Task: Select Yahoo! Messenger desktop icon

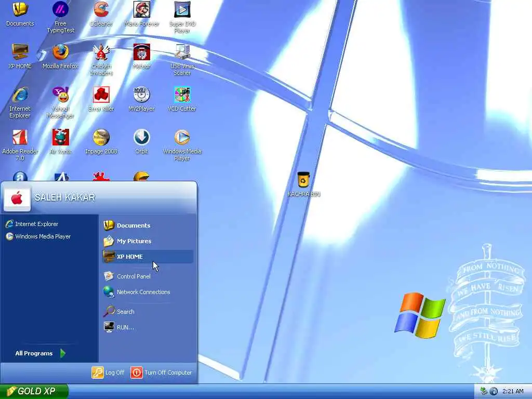Action: point(60,102)
